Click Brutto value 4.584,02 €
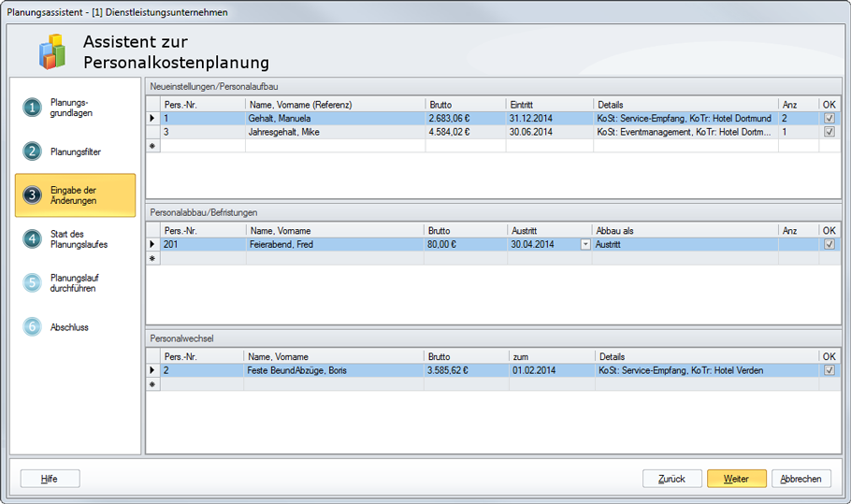851x504 pixels. 466,132
